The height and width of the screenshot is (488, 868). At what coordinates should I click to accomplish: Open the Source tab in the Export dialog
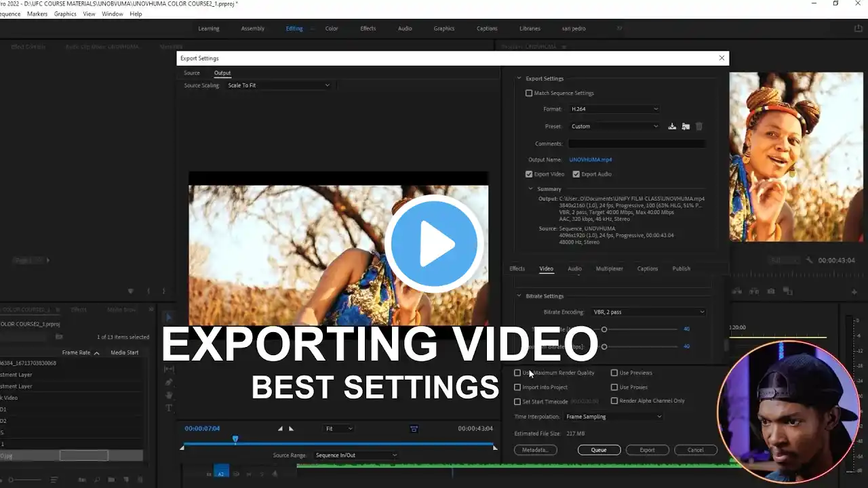click(192, 73)
